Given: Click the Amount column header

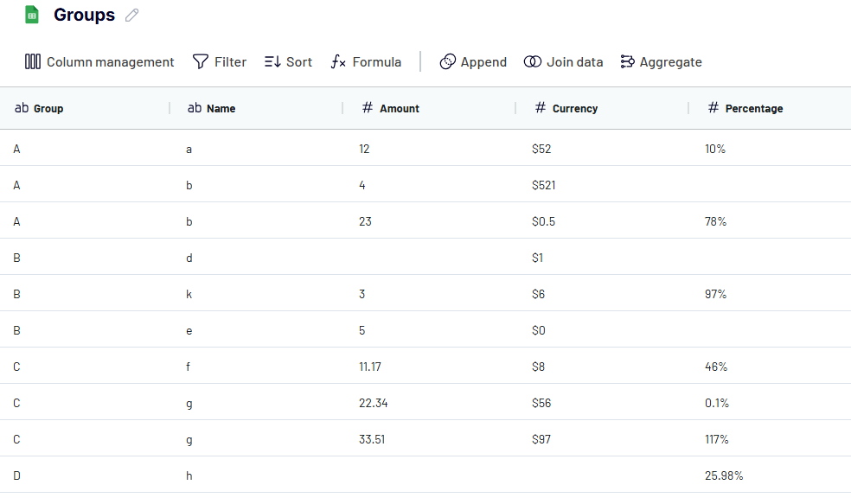Looking at the screenshot, I should point(400,109).
